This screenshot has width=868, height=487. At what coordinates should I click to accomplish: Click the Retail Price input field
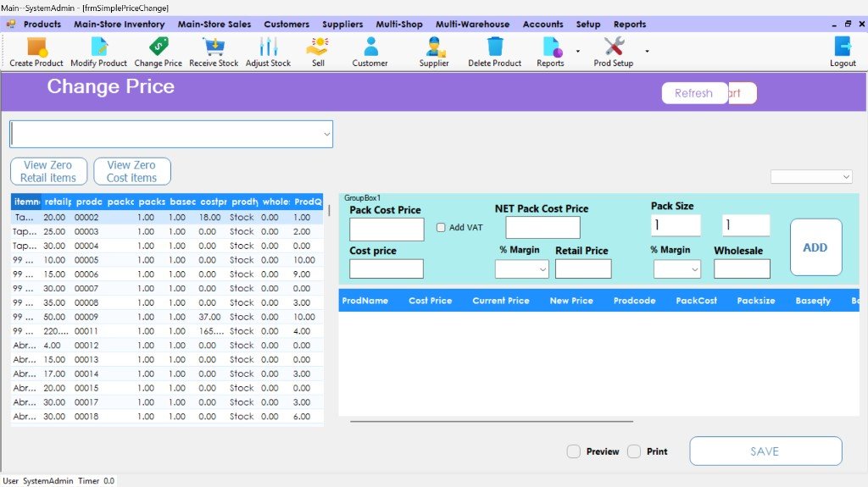click(x=583, y=269)
